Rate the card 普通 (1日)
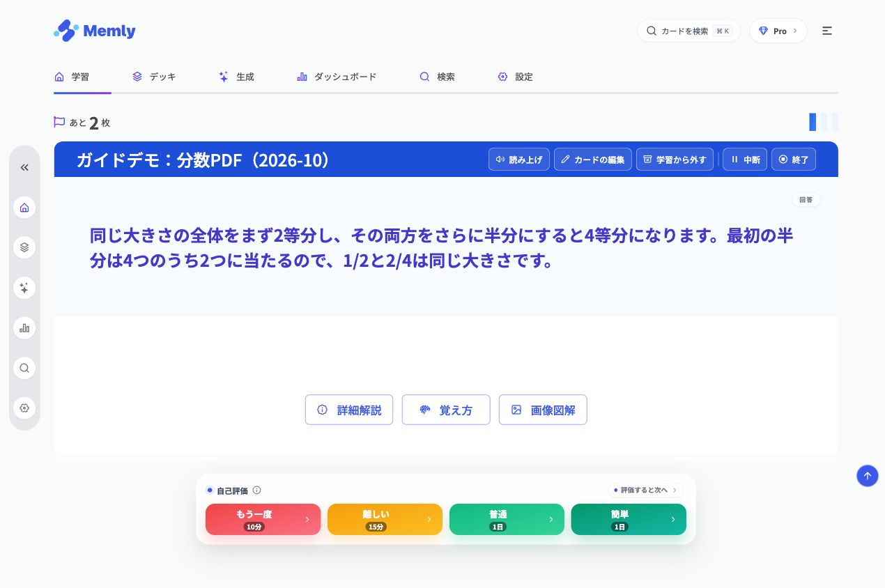 tap(507, 519)
